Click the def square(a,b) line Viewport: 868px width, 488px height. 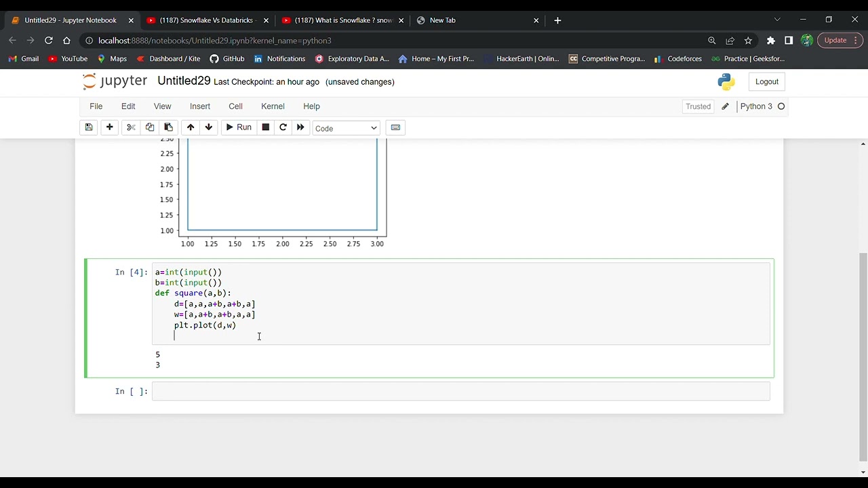[193, 293]
